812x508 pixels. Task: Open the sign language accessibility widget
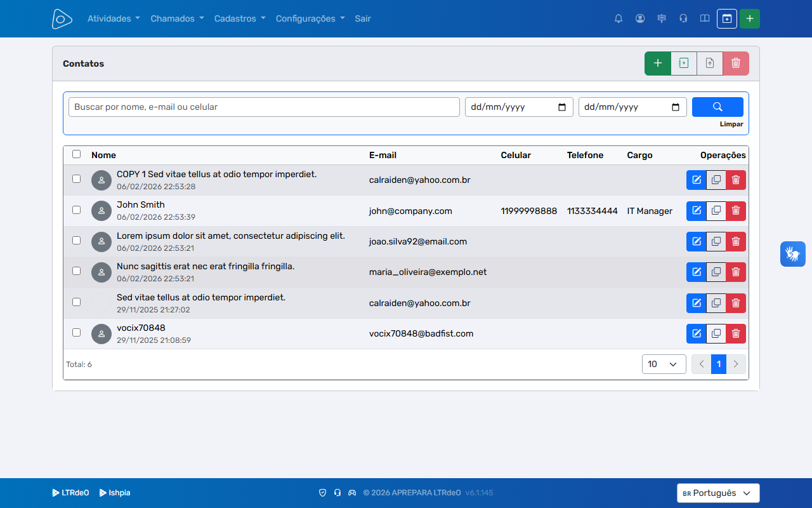tap(793, 254)
